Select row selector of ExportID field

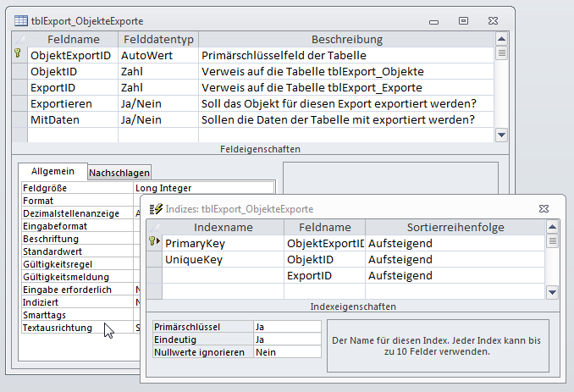(x=19, y=87)
